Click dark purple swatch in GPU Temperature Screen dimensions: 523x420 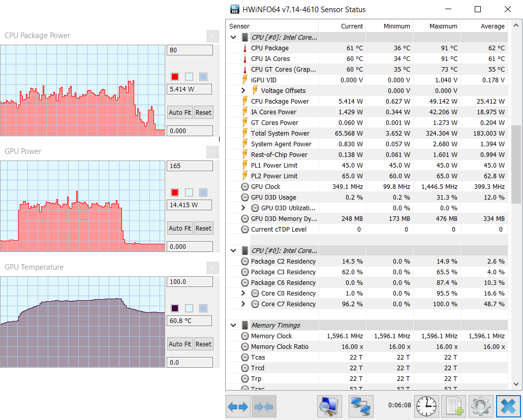coord(175,308)
